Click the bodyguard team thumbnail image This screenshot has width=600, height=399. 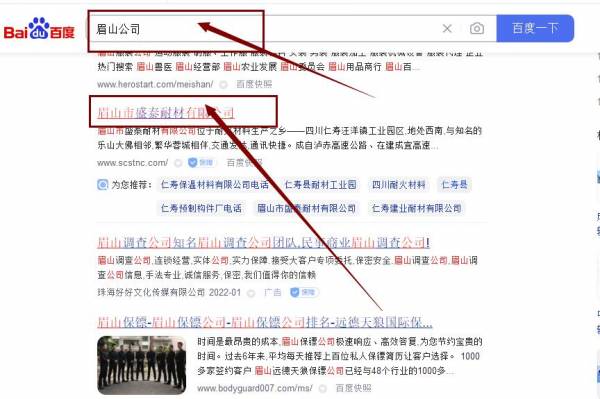coord(142,365)
